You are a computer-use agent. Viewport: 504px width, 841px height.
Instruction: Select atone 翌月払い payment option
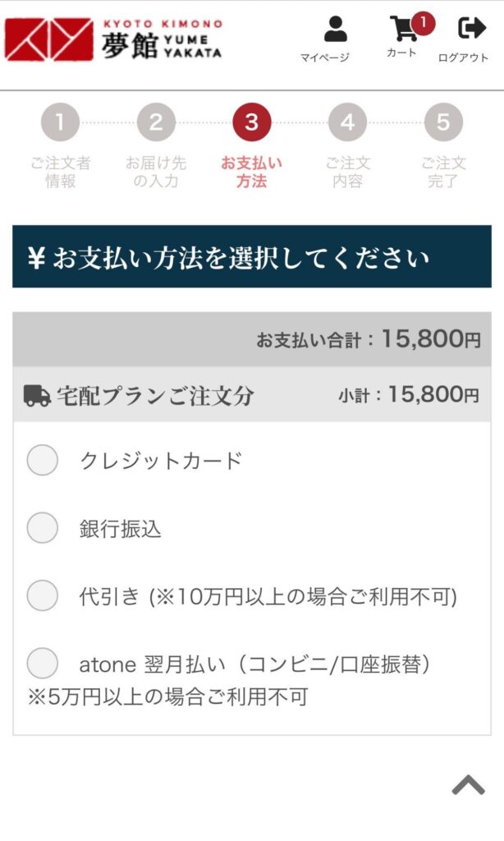(x=43, y=663)
